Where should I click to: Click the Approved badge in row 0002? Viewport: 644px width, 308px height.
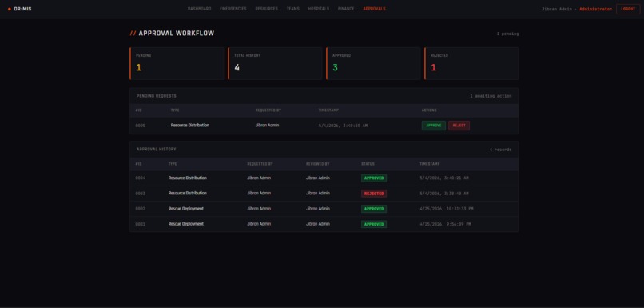pos(374,209)
